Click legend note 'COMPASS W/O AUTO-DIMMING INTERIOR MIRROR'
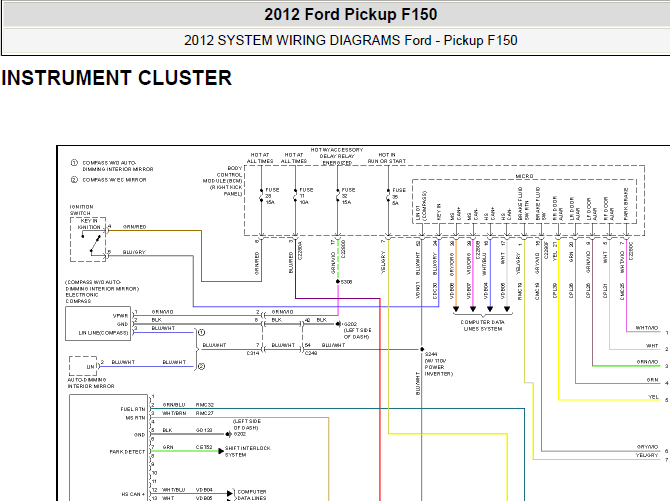Viewport: 670px width, 501px height. pyautogui.click(x=118, y=166)
